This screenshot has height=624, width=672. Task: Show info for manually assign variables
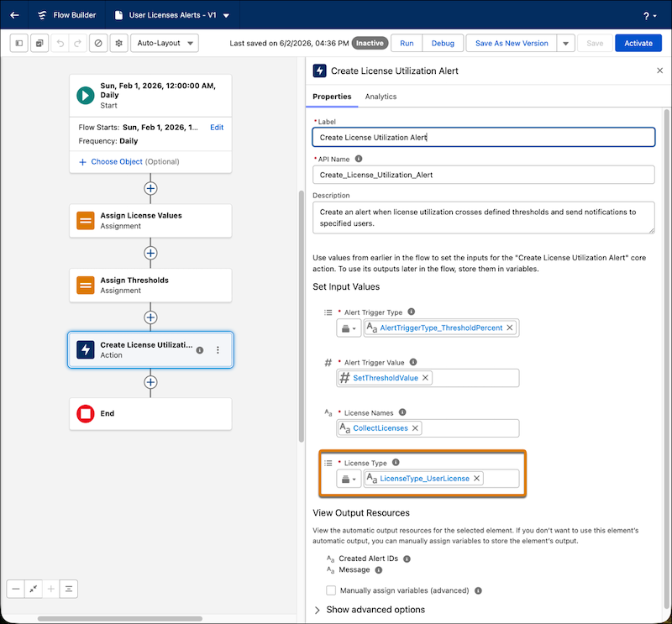point(478,590)
